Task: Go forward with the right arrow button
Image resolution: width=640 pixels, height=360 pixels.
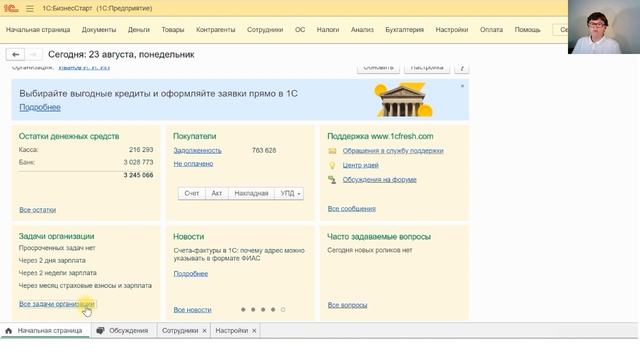Action: coord(34,54)
